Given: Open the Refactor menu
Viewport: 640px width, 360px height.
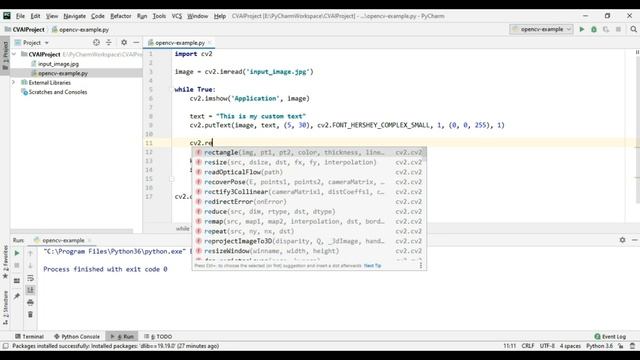Looking at the screenshot, I should (121, 16).
